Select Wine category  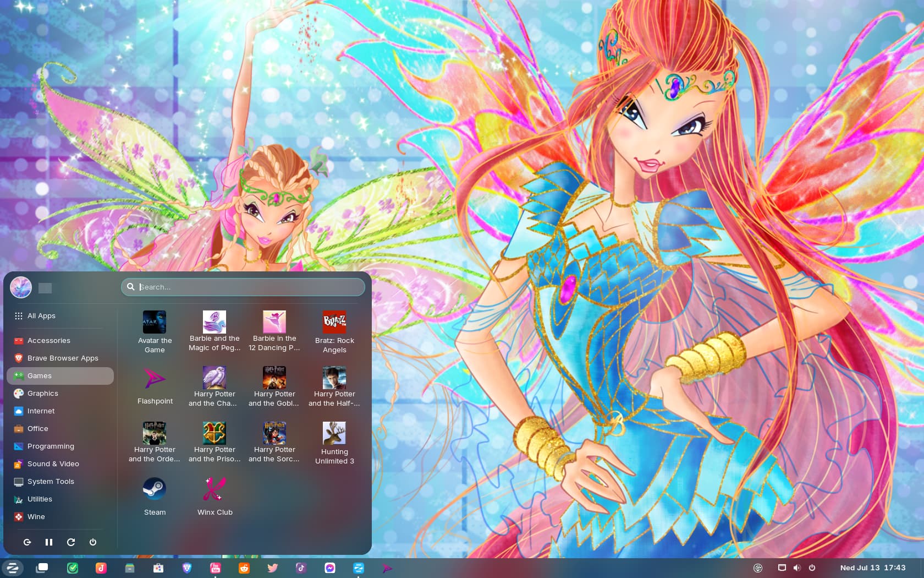point(61,517)
